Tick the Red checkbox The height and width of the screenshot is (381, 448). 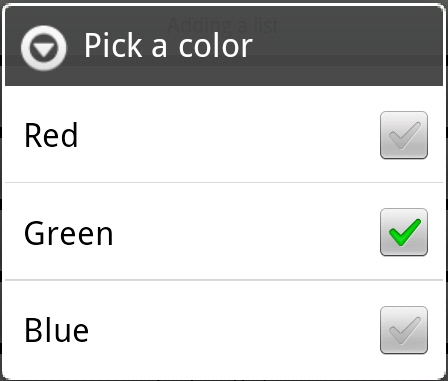click(404, 135)
